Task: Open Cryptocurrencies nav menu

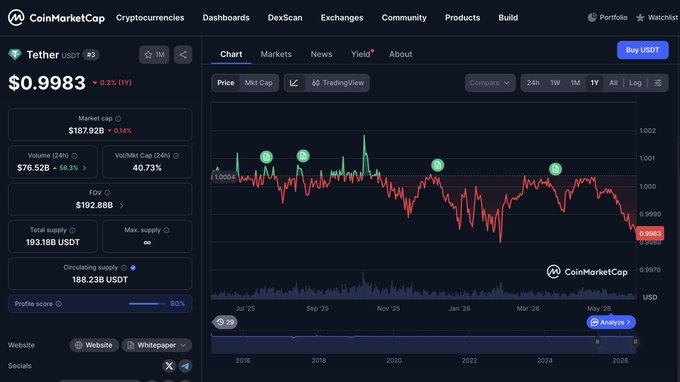Action: (150, 18)
